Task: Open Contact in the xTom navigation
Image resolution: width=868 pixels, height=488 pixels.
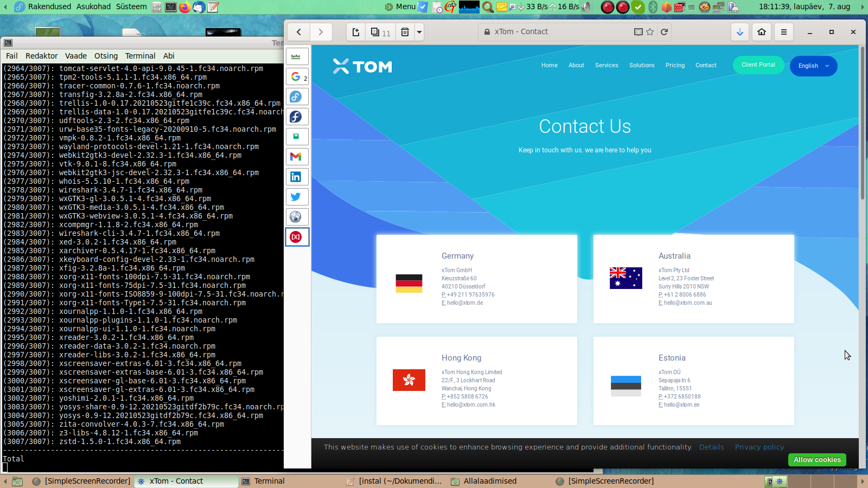Action: coord(706,65)
